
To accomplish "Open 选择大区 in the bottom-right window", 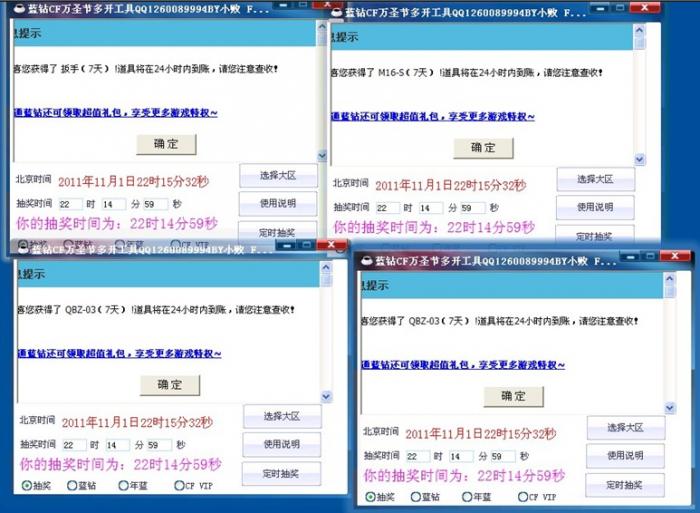I will (625, 427).
